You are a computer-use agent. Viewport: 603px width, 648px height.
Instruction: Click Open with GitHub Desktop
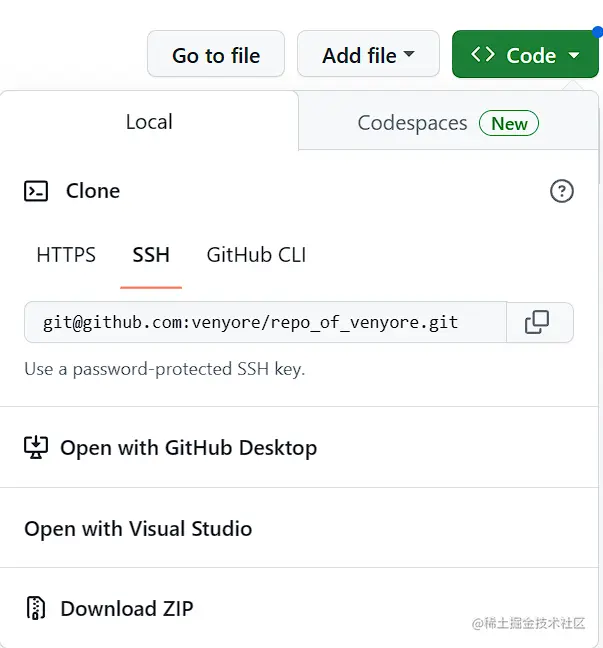tap(299, 448)
